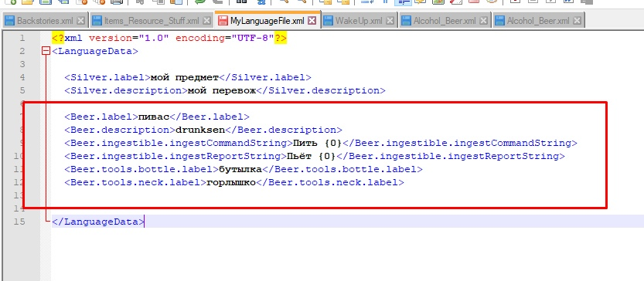Click the opening <Beer.tools.bottle.label> tag
The height and width of the screenshot is (281, 644).
[x=141, y=169]
